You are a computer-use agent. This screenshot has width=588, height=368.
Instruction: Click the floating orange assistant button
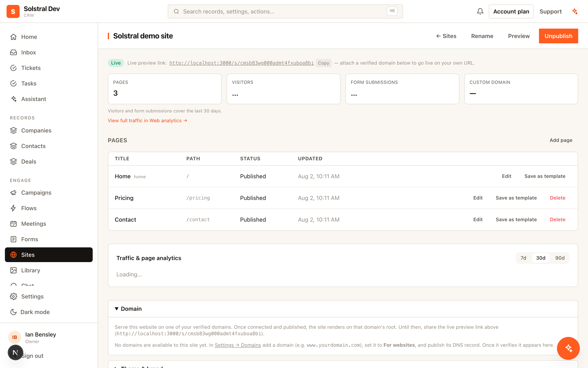[x=568, y=348]
